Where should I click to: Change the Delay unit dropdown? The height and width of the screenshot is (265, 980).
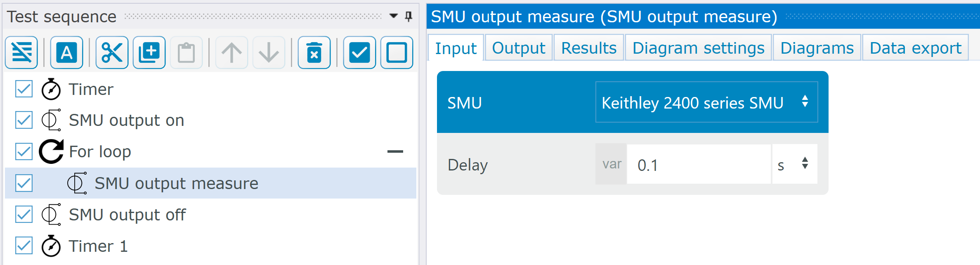point(794,164)
